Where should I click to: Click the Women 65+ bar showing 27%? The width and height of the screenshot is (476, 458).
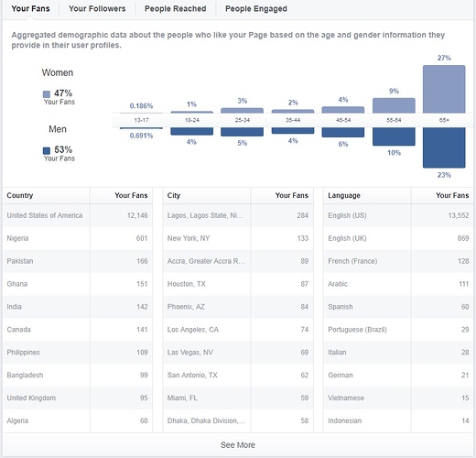click(x=444, y=89)
